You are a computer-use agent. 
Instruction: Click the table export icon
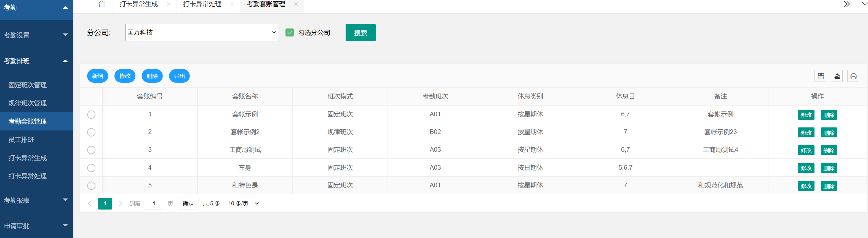pos(837,76)
